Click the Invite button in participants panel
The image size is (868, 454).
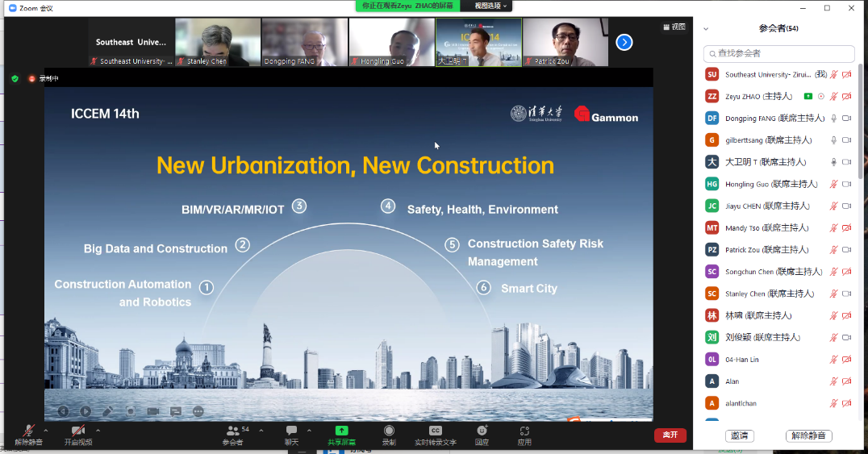(740, 435)
